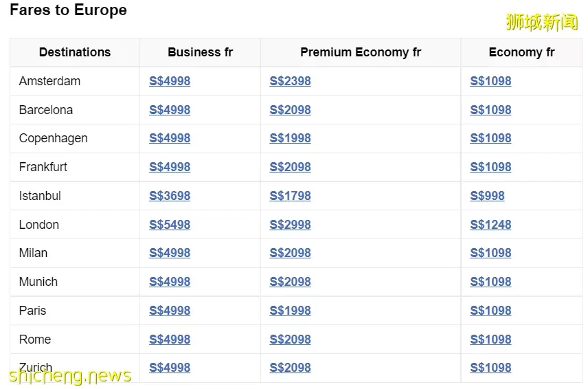Open Istanbul Business fare S$3698 link
588x389 pixels.
(x=170, y=196)
